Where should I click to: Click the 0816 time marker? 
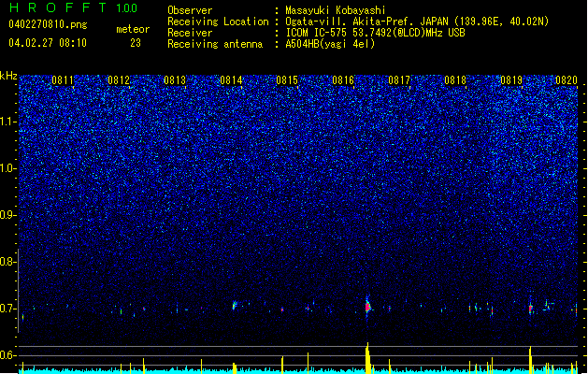point(343,80)
